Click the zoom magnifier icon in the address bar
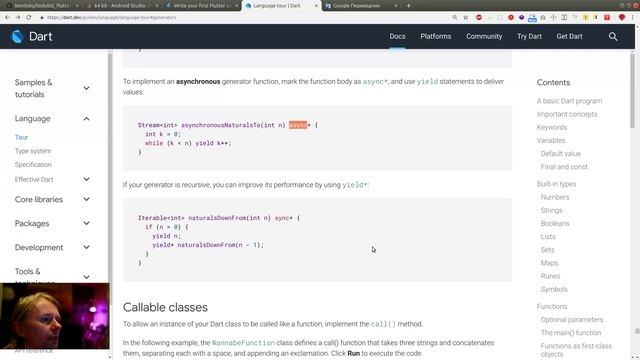640x360 pixels. tap(455, 18)
